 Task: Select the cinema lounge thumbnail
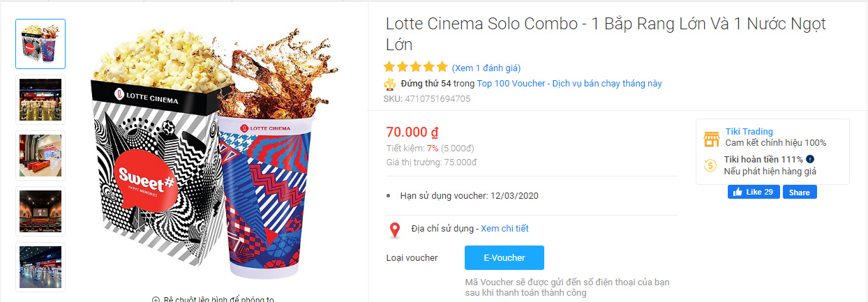point(40,156)
